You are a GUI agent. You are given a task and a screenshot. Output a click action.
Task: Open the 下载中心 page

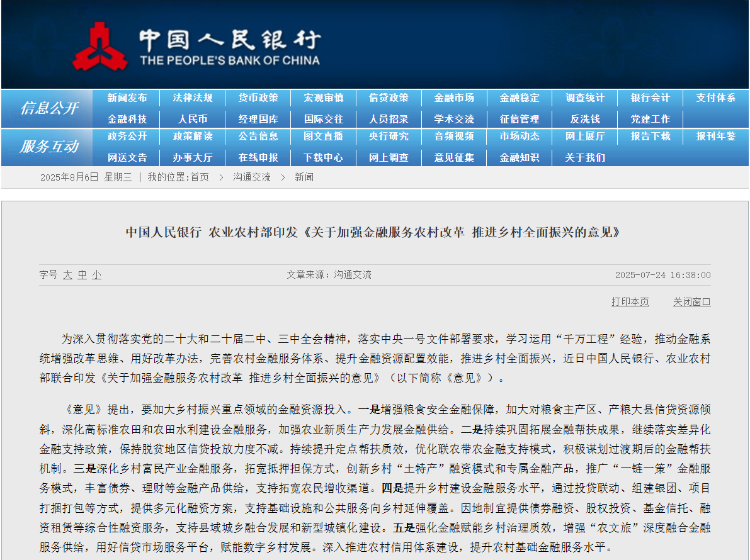323,158
